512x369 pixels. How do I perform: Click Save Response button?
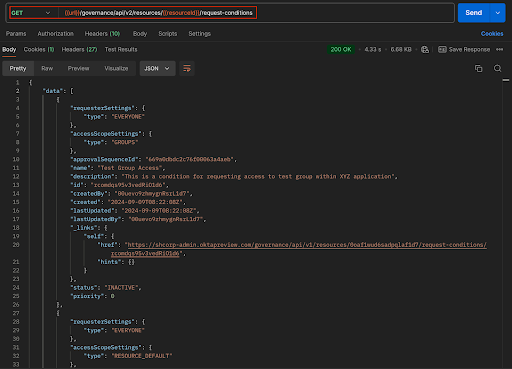pos(464,49)
